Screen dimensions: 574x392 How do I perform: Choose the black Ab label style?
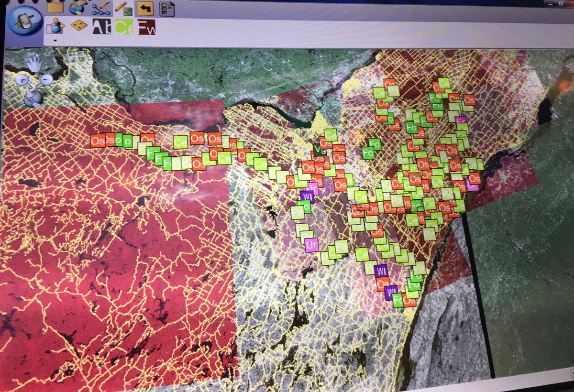(x=101, y=26)
